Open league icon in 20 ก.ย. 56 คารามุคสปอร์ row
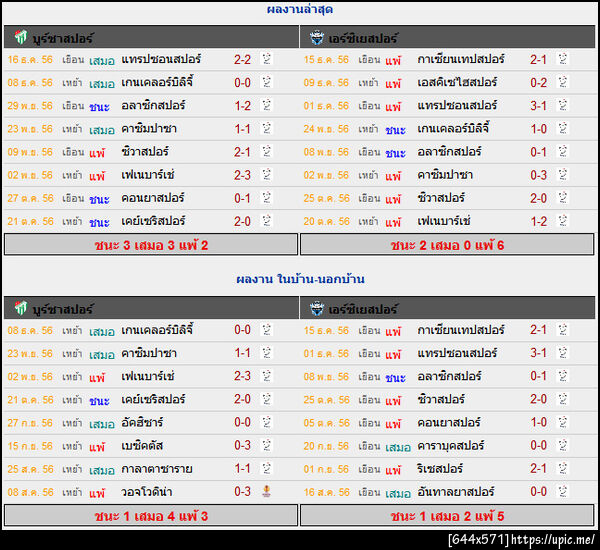 pyautogui.click(x=562, y=445)
